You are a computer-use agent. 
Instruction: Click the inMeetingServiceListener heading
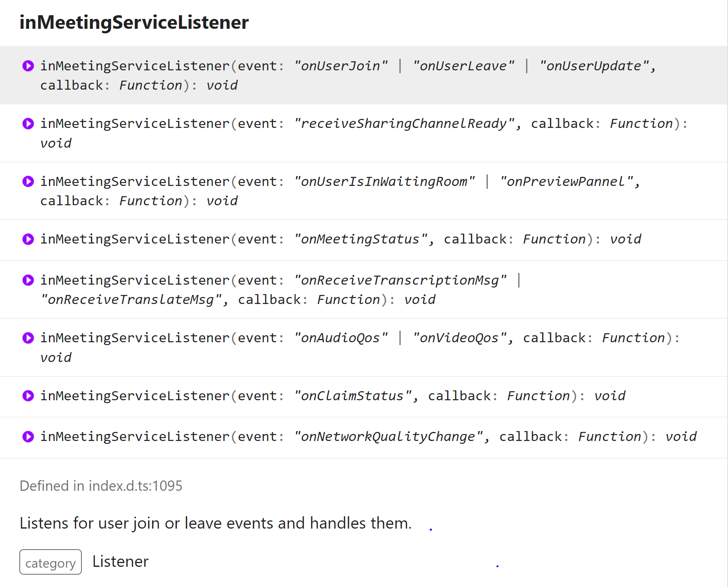tap(134, 22)
